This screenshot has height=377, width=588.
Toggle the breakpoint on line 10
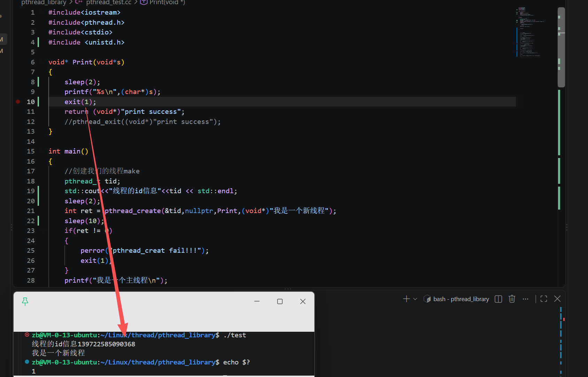(x=18, y=102)
